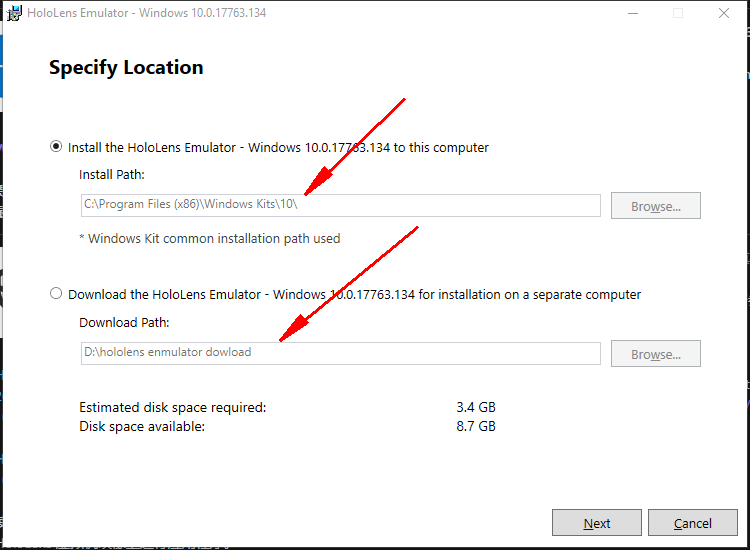Click 'Windows Kit common installation path used' note

(210, 238)
